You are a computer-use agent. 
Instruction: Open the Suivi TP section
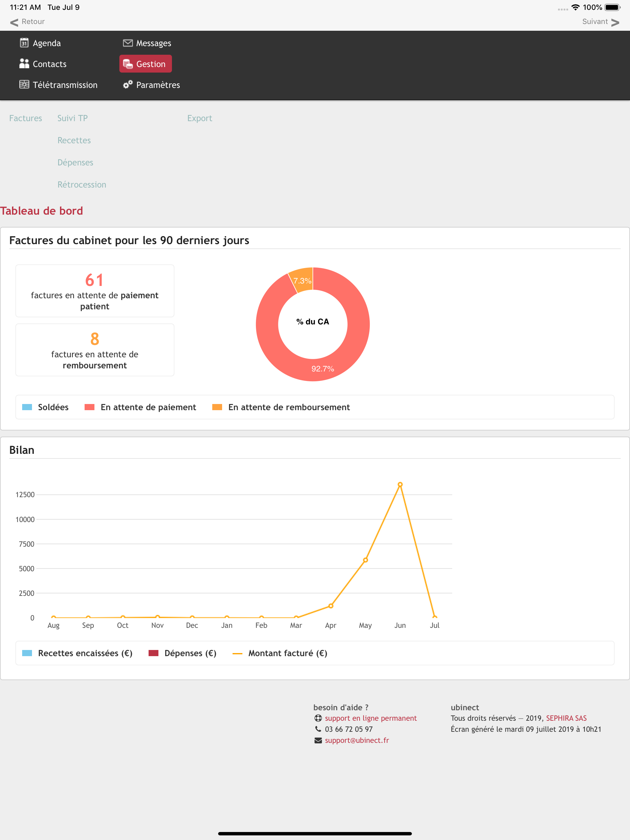coord(72,118)
